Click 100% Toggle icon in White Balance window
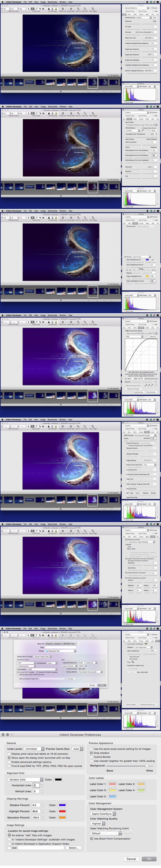This screenshot has width=161, height=868. (x=93, y=114)
